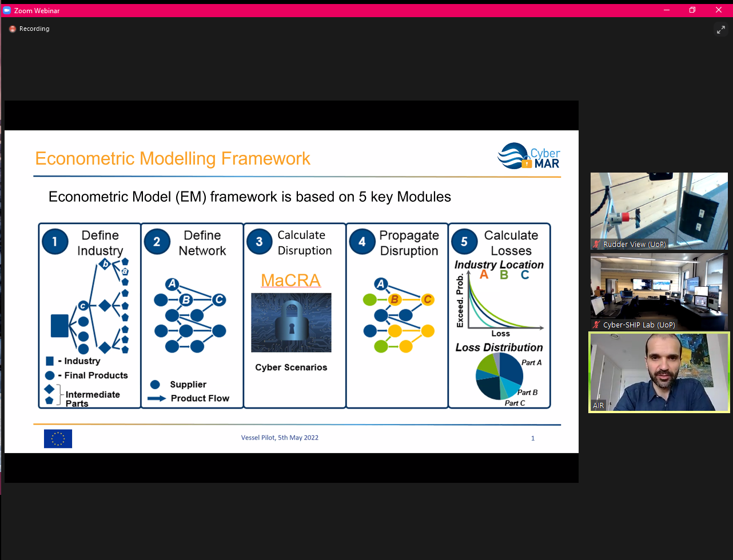The width and height of the screenshot is (733, 560).
Task: Click the numbered circle 4 Propagate Disruption
Action: point(361,242)
